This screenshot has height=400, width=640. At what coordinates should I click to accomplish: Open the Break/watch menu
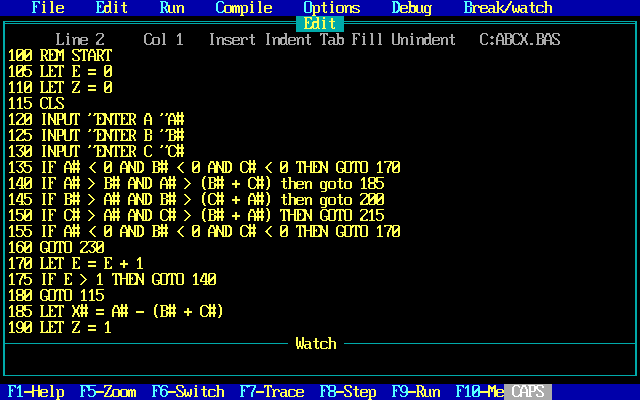click(507, 8)
